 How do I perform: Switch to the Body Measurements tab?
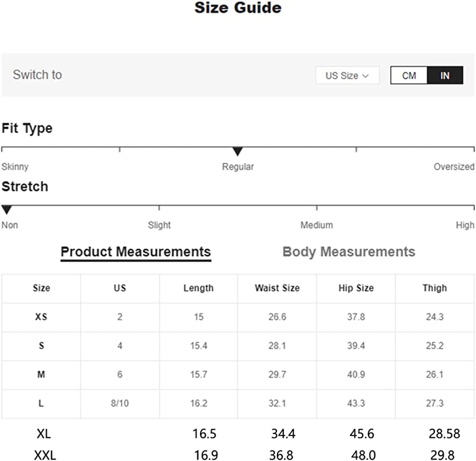[x=348, y=252]
